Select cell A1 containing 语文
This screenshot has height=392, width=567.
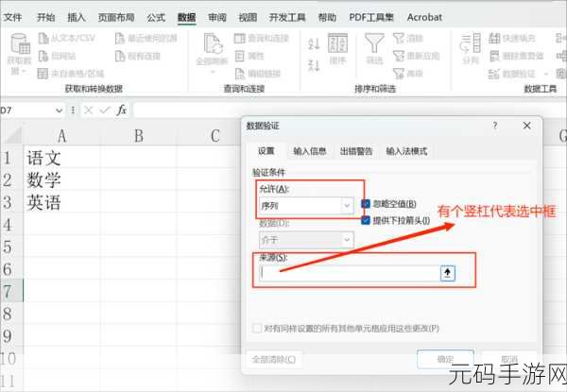point(61,158)
